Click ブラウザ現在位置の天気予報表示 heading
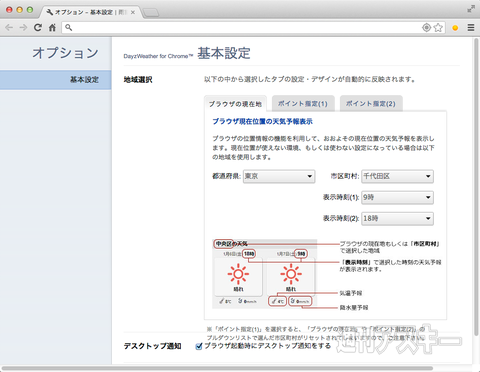 click(x=263, y=121)
